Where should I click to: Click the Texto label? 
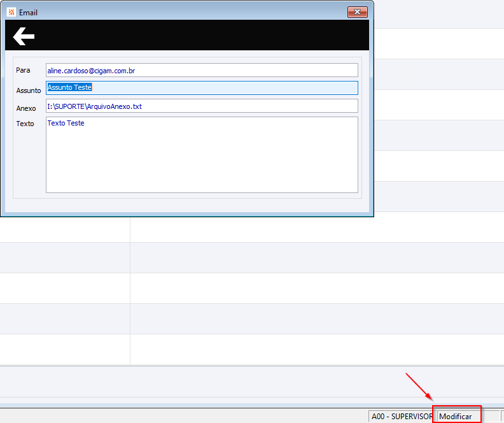click(25, 124)
